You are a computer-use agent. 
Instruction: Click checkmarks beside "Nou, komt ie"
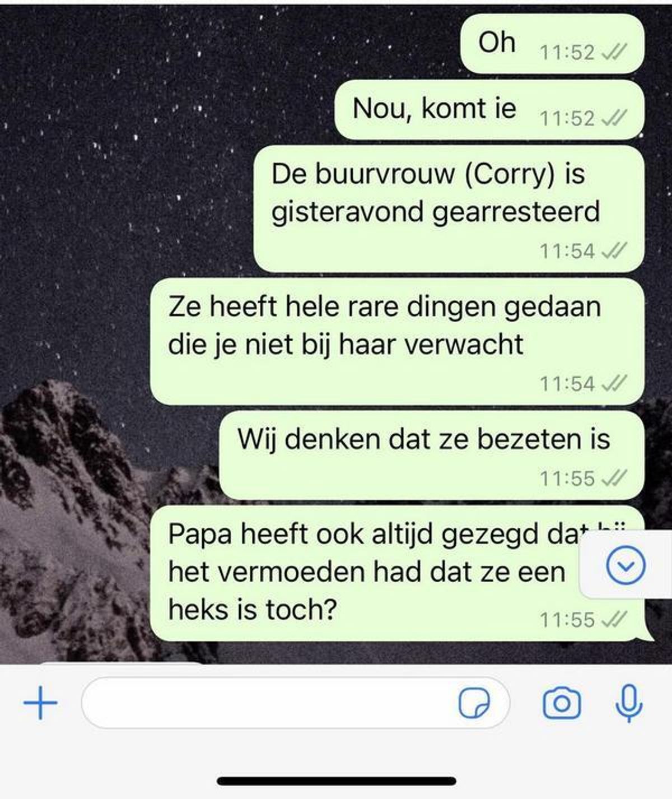click(614, 118)
